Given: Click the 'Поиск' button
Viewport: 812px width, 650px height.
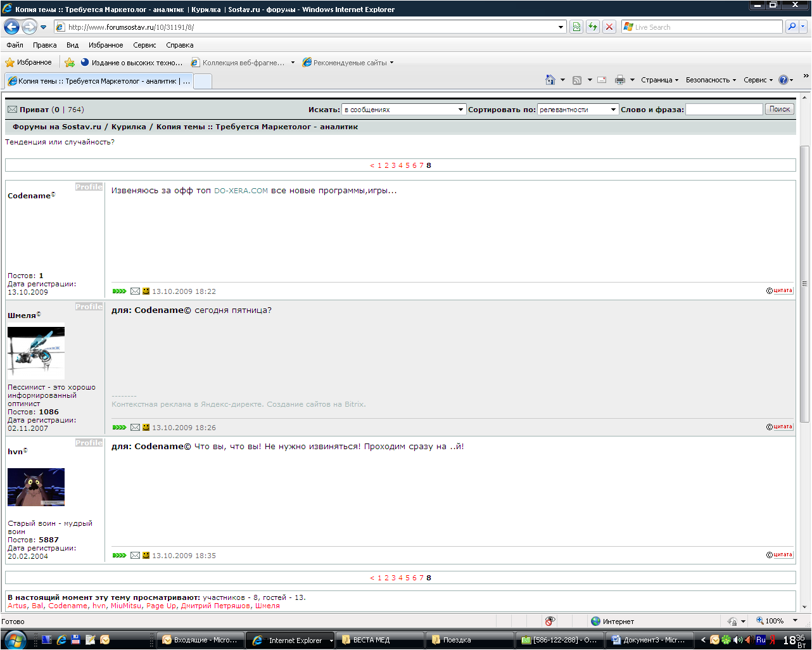Looking at the screenshot, I should 779,109.
